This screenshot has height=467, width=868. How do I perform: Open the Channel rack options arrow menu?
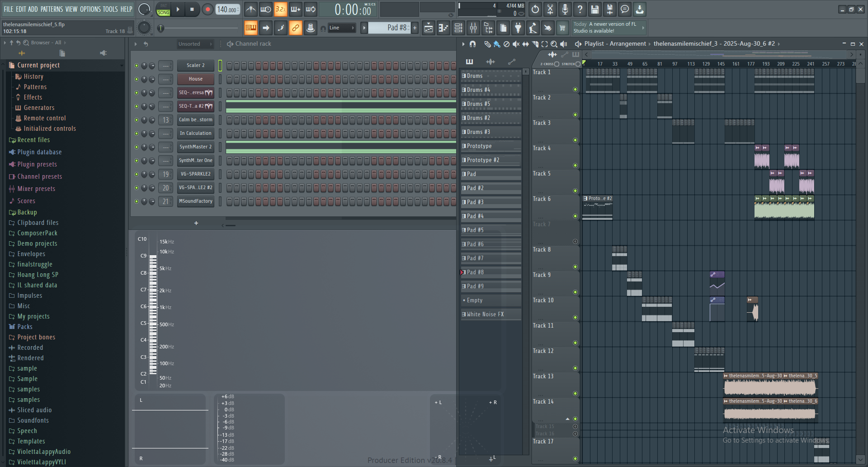tap(136, 44)
